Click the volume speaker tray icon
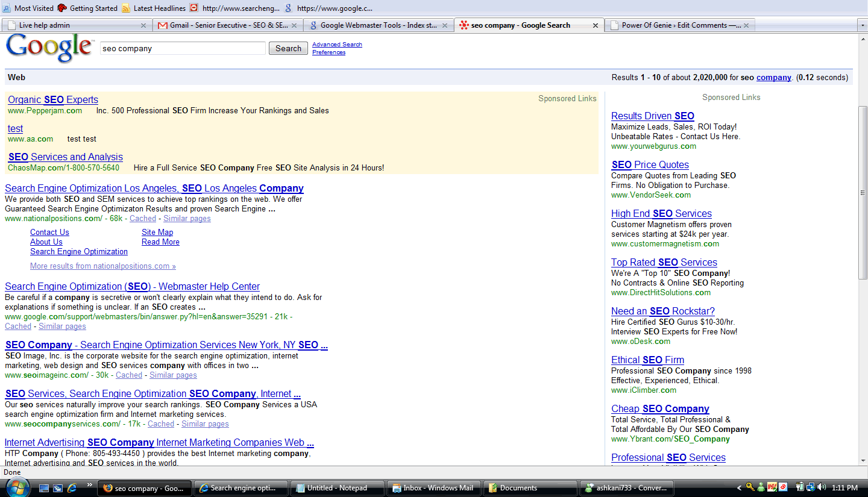Viewport: 868px width, 497px height. (x=822, y=487)
